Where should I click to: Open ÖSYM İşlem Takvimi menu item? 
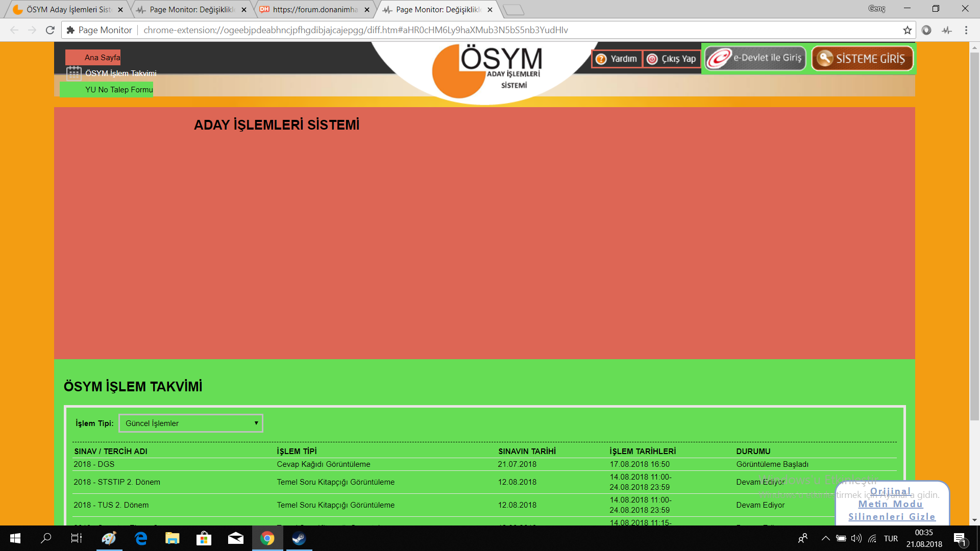point(121,73)
